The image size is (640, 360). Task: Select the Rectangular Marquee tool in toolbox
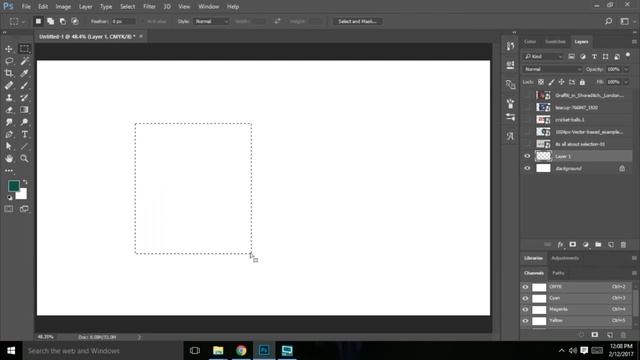click(24, 49)
